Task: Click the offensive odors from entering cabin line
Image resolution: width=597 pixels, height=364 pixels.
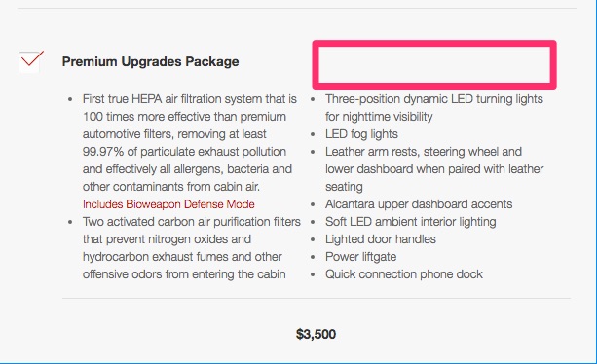Action: (184, 273)
